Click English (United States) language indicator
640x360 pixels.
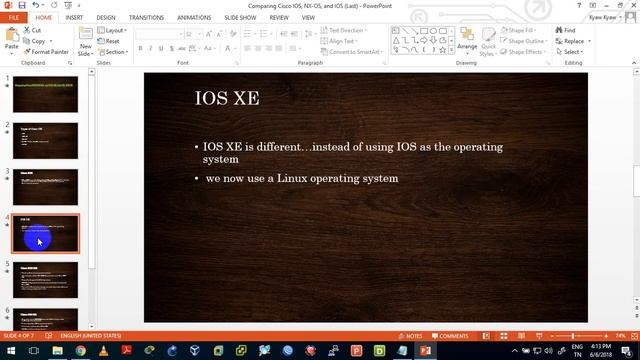coord(91,336)
